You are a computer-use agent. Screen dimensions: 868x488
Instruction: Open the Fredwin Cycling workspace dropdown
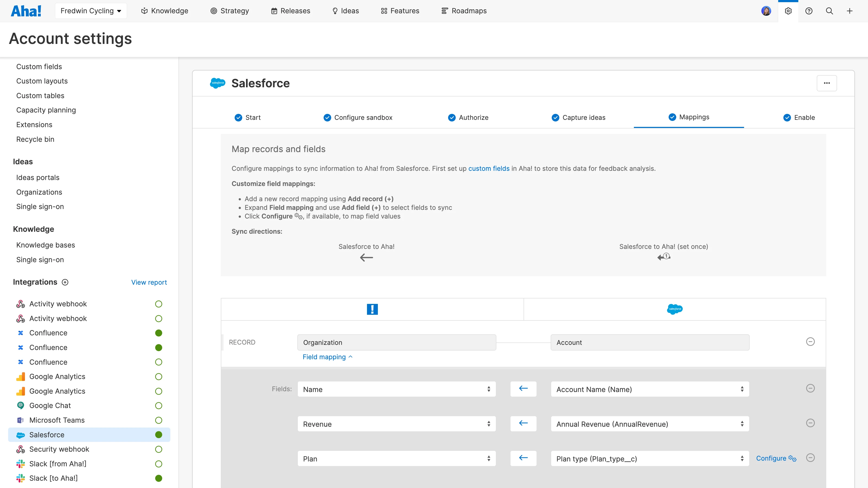[91, 11]
